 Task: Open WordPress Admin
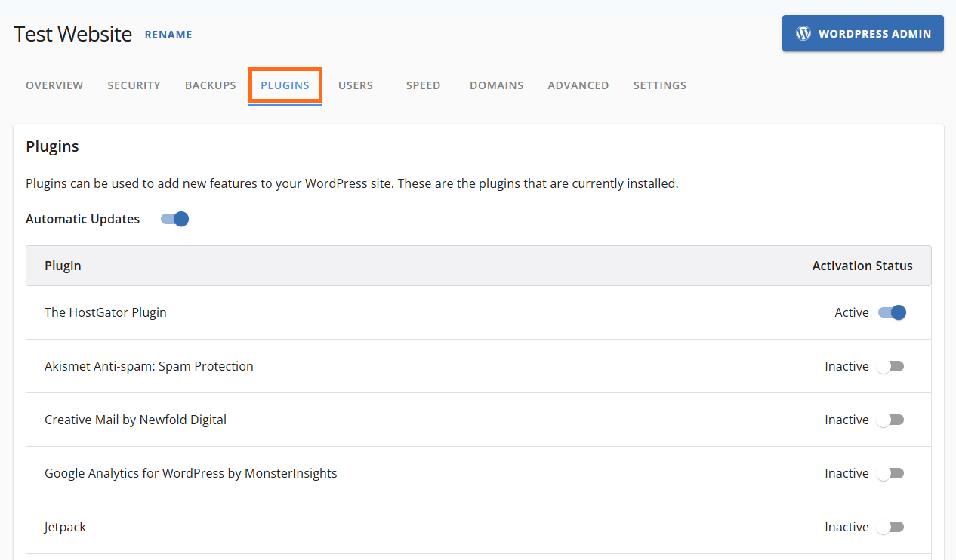[863, 33]
